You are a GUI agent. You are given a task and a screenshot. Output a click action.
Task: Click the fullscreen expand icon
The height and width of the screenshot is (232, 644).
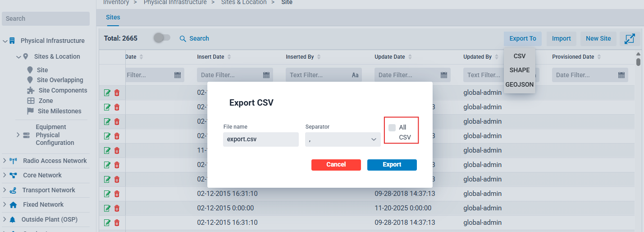630,39
